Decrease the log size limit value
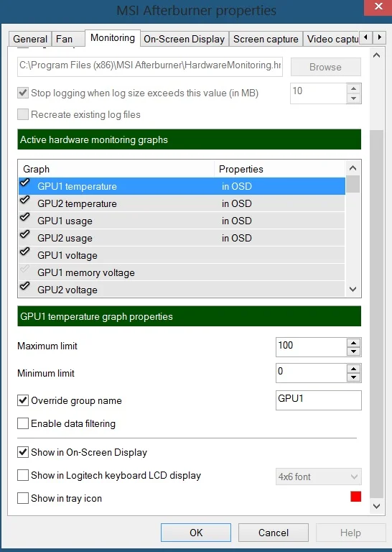 (x=354, y=98)
